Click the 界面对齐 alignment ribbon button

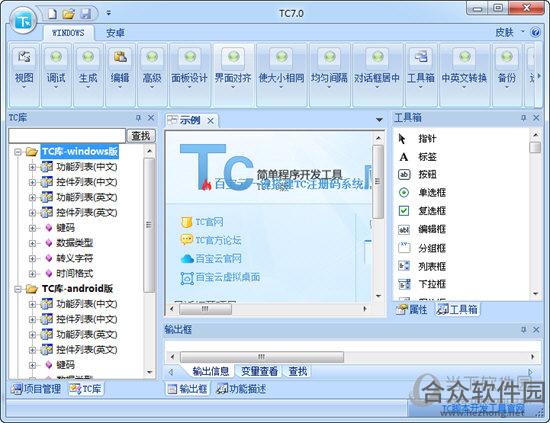233,74
